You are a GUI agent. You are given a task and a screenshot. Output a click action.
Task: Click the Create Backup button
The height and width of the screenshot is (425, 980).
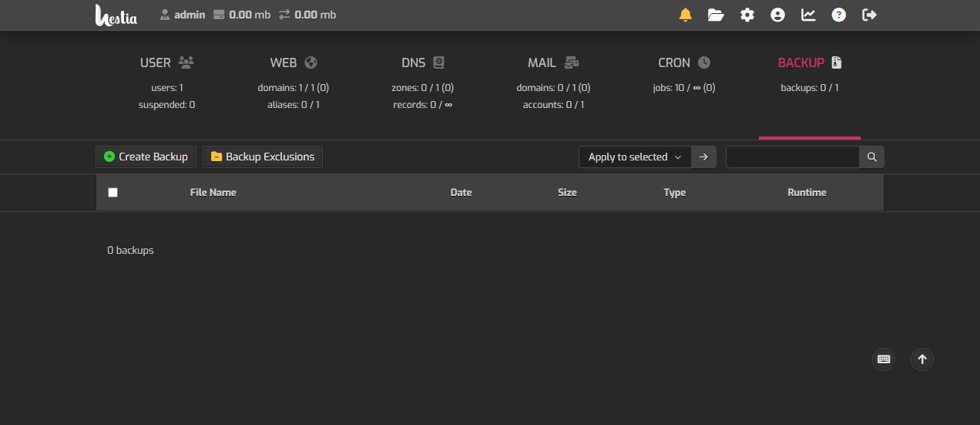pyautogui.click(x=146, y=157)
